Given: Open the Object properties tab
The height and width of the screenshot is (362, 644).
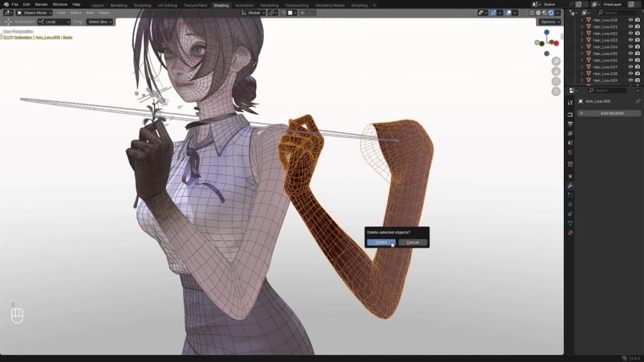Looking at the screenshot, I should tap(570, 177).
